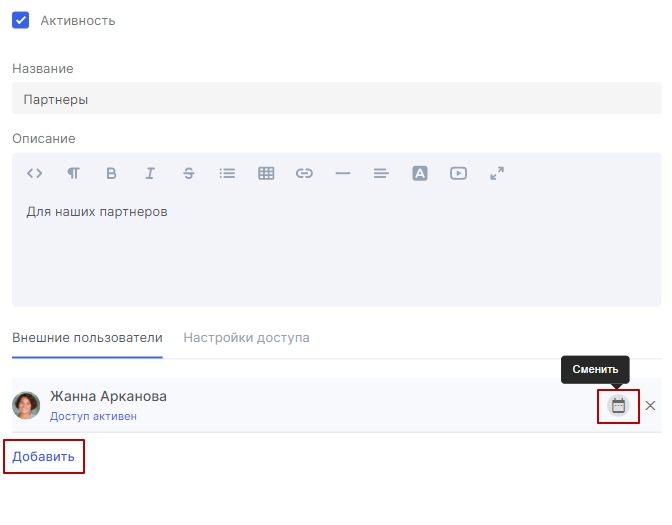
Task: Open Жанна Арканова's avatar photo
Action: click(x=26, y=405)
